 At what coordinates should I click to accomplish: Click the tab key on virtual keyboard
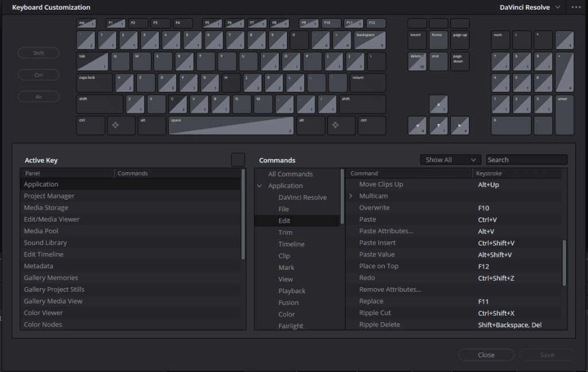(92, 61)
